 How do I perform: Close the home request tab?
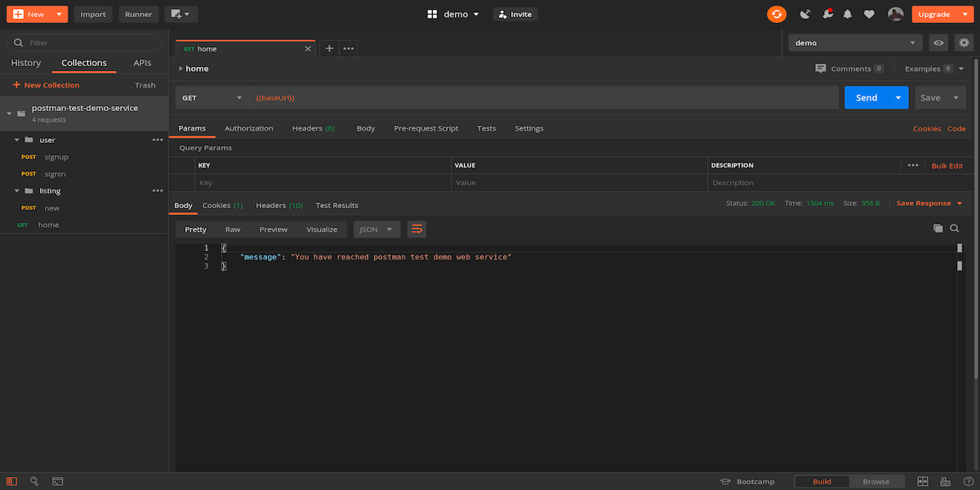pos(308,49)
